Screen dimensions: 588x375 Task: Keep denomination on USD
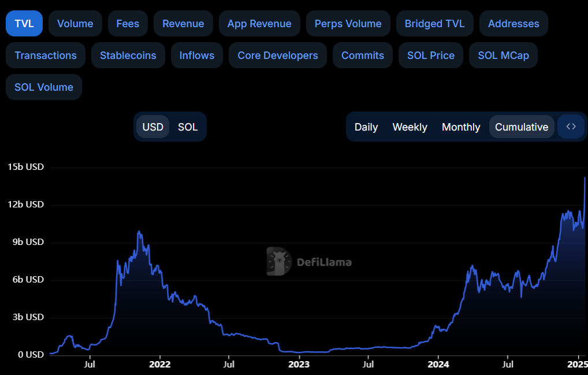point(152,127)
